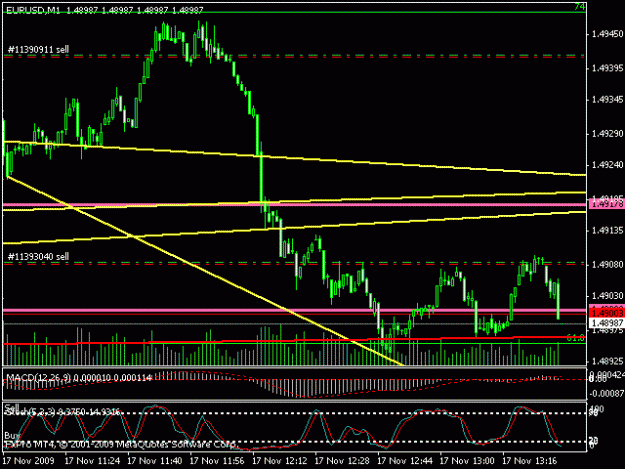625x469 pixels.
Task: Click the green 61.8 level label
Action: [x=576, y=338]
